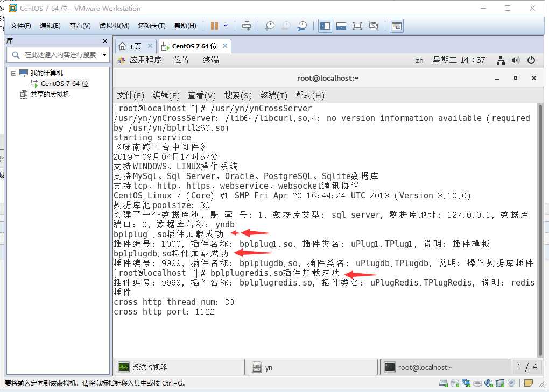The image size is (549, 392).
Task: Take a snapshot of the virtual machine
Action: (x=270, y=25)
